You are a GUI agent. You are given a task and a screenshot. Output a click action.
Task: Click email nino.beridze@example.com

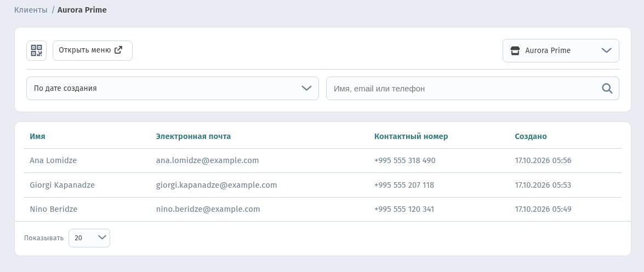click(208, 209)
